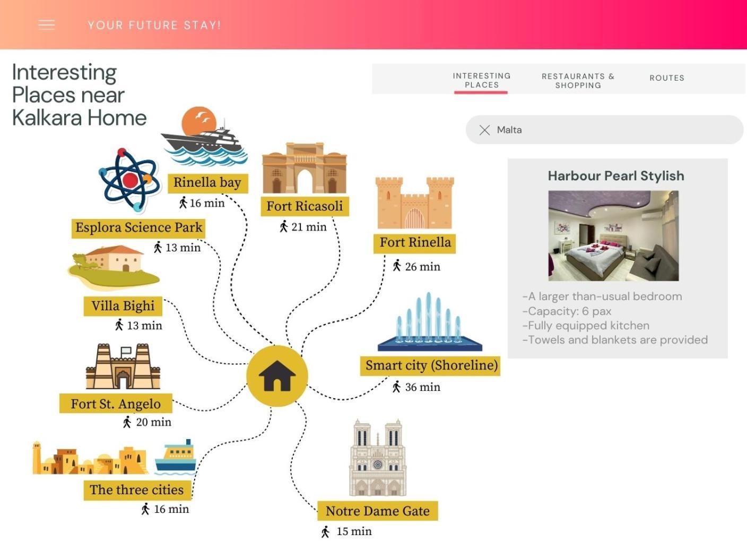The height and width of the screenshot is (560, 747).
Task: Click the home icon at map center
Action: [277, 376]
